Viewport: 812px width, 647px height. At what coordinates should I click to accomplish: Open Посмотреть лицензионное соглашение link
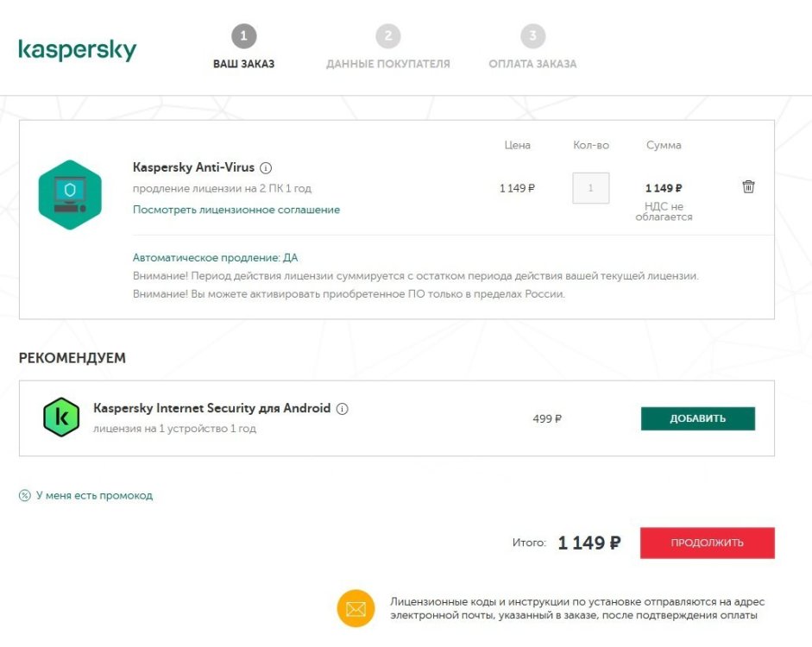pos(236,209)
